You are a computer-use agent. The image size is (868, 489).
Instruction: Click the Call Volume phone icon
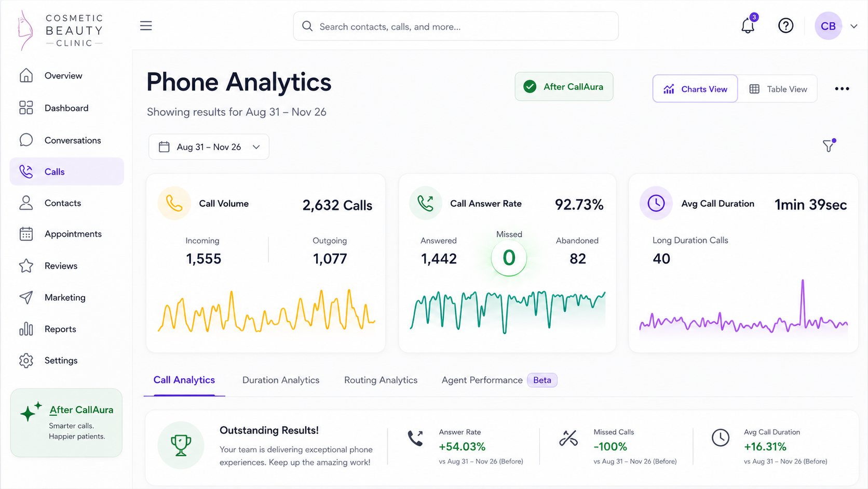(174, 203)
